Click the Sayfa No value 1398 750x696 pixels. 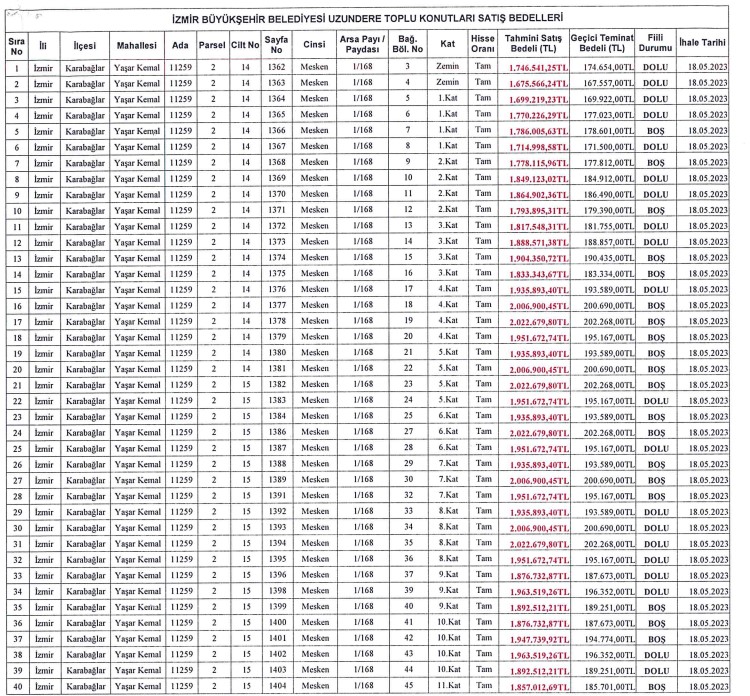[278, 591]
